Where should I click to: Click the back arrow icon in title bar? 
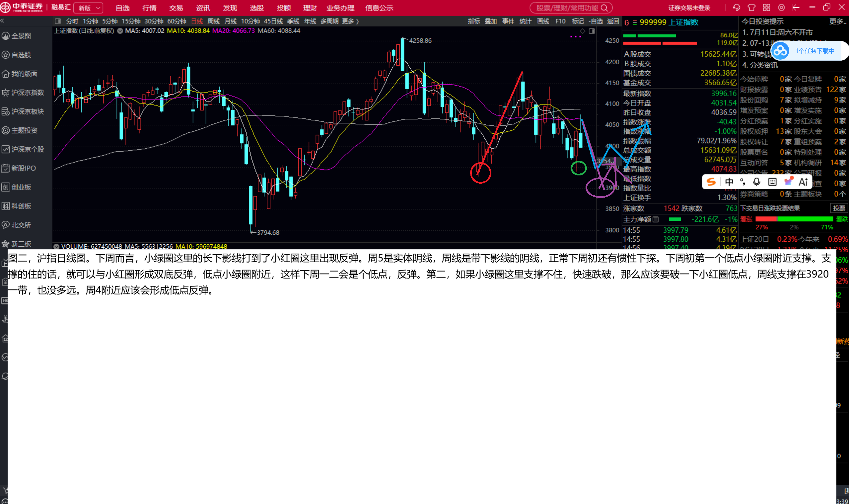pyautogui.click(x=796, y=8)
